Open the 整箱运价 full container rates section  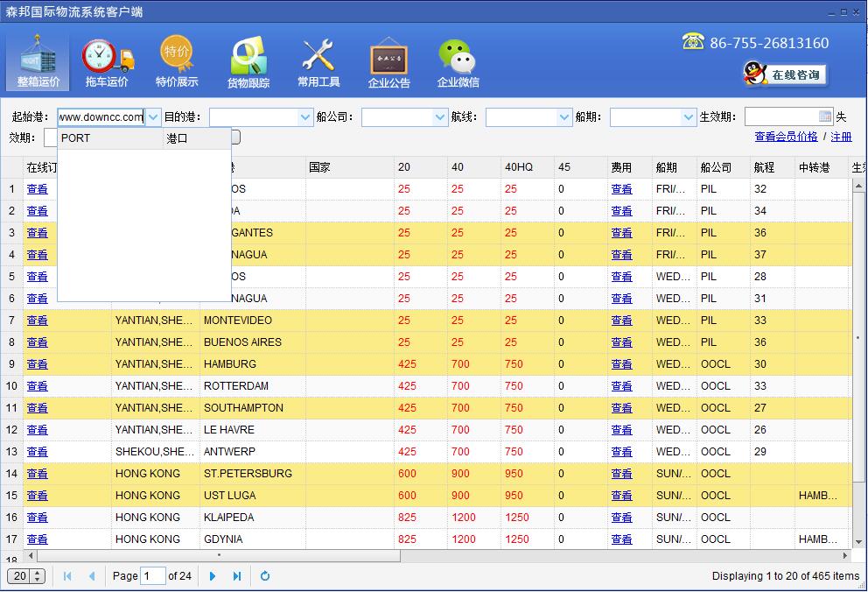[x=38, y=63]
